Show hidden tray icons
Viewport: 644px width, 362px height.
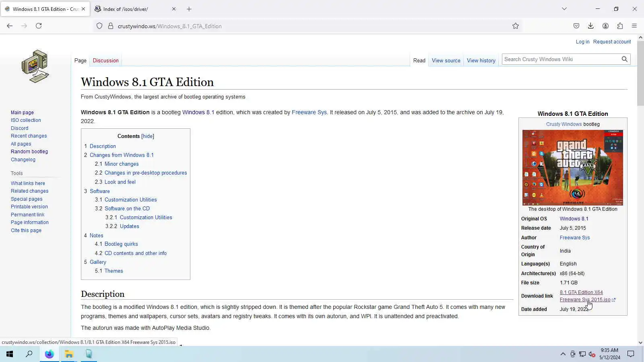click(563, 354)
